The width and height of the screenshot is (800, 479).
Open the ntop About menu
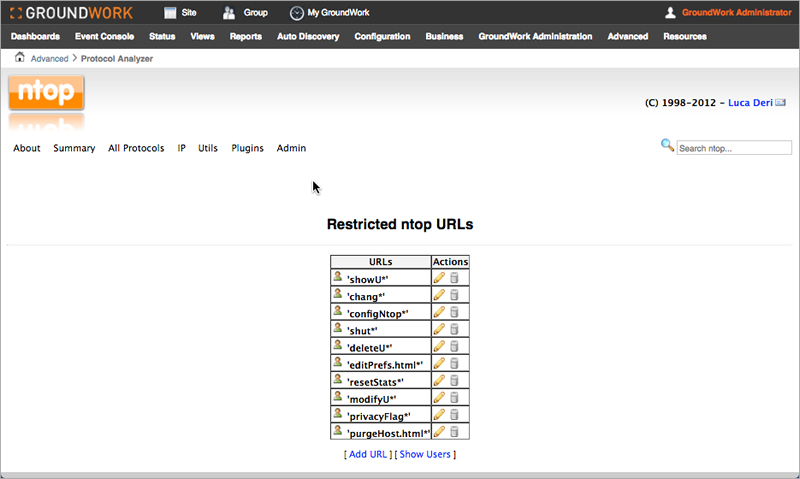(x=27, y=148)
